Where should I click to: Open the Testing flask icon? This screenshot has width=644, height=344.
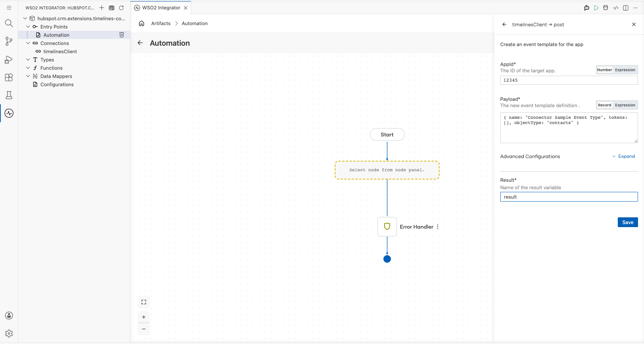(9, 95)
